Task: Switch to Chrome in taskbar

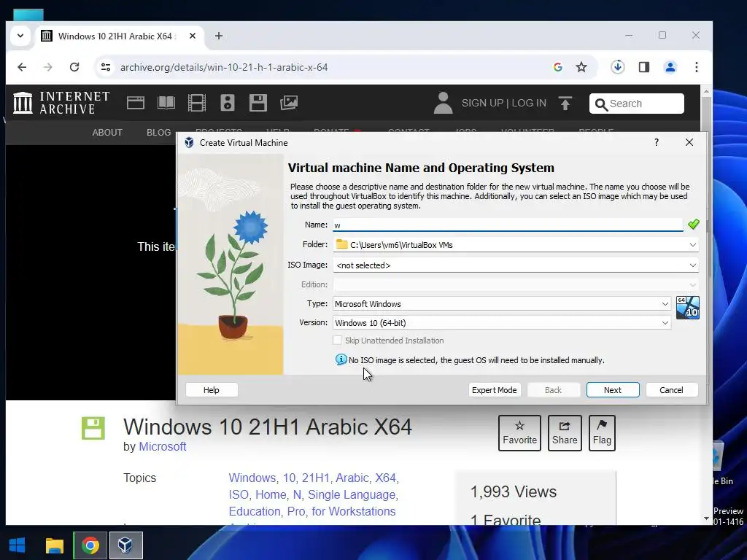Action: (90, 545)
